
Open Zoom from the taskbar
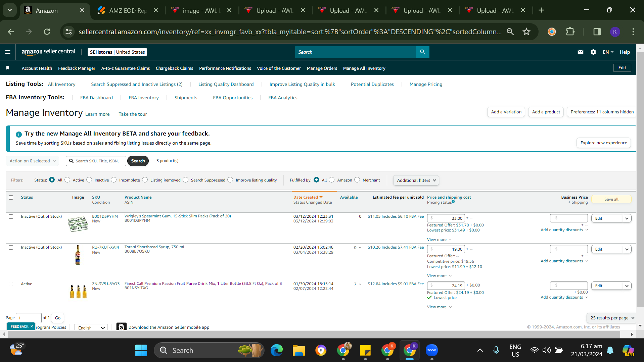[432, 351]
